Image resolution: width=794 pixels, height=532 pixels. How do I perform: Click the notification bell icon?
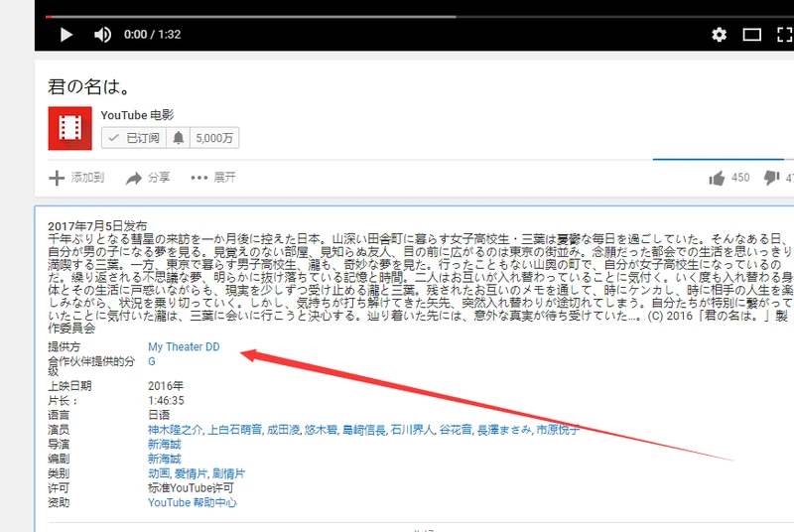tap(179, 138)
